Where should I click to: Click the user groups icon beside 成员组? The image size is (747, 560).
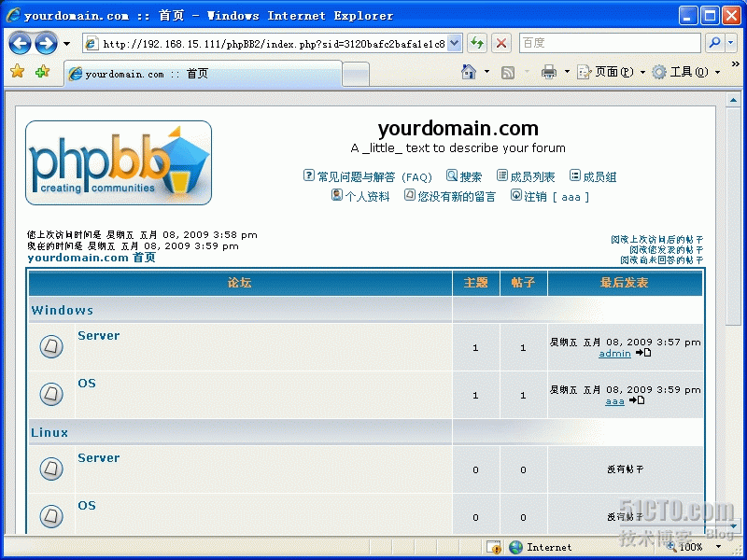[x=575, y=175]
